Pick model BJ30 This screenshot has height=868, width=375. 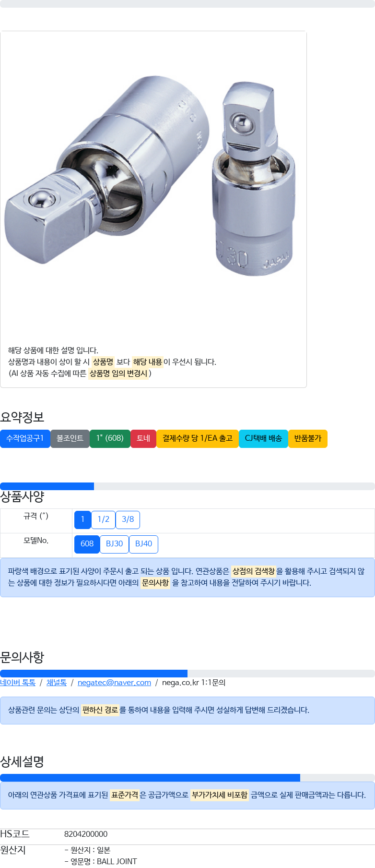coord(114,544)
